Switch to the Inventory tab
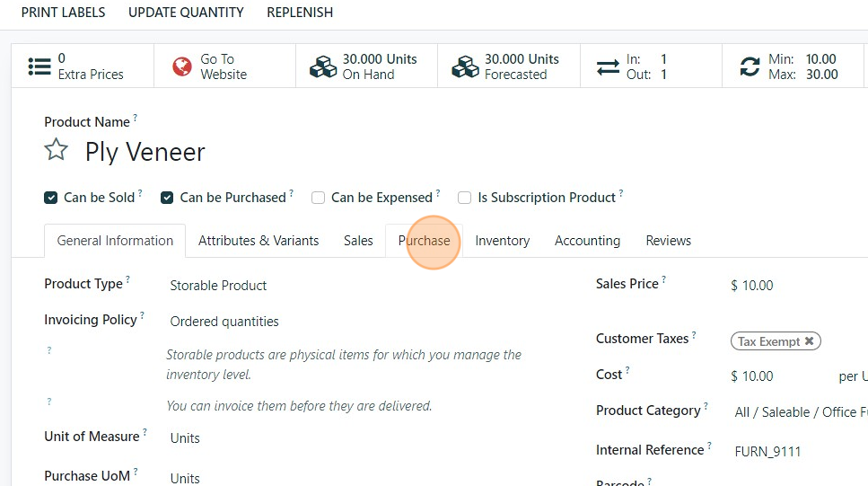The image size is (868, 486). pos(502,241)
